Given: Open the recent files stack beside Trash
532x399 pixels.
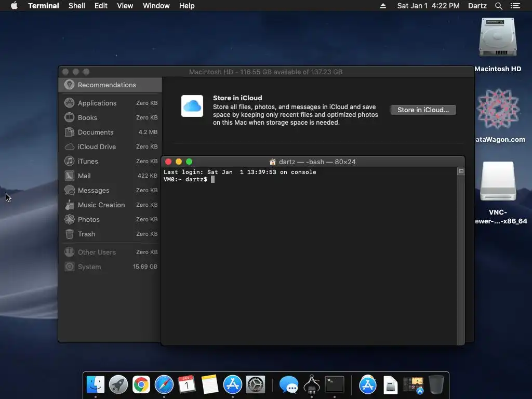Looking at the screenshot, I should tap(413, 385).
